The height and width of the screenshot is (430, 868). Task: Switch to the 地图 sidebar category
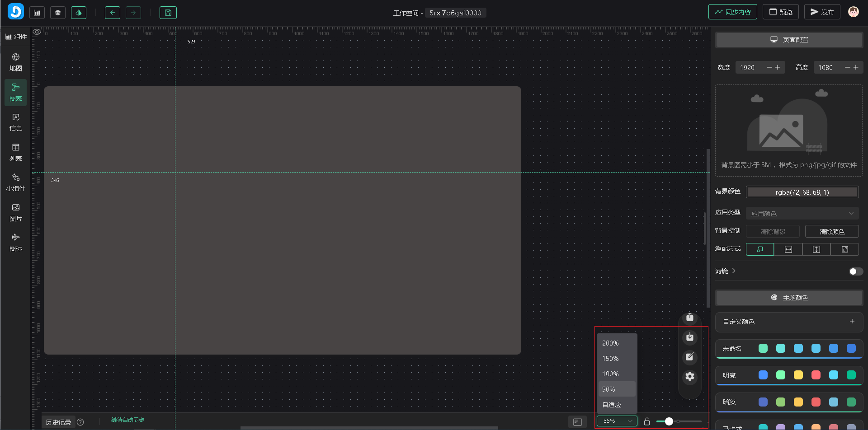coord(16,62)
